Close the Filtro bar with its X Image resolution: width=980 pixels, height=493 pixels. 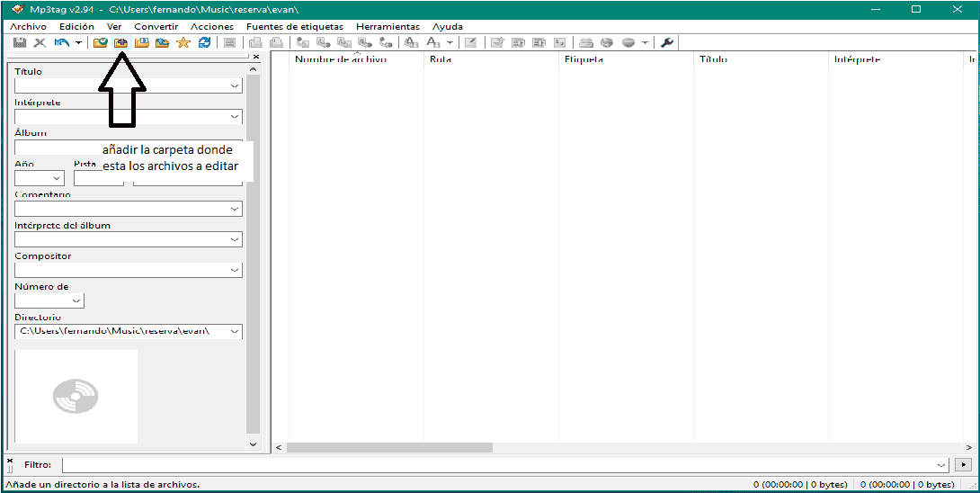click(x=9, y=461)
